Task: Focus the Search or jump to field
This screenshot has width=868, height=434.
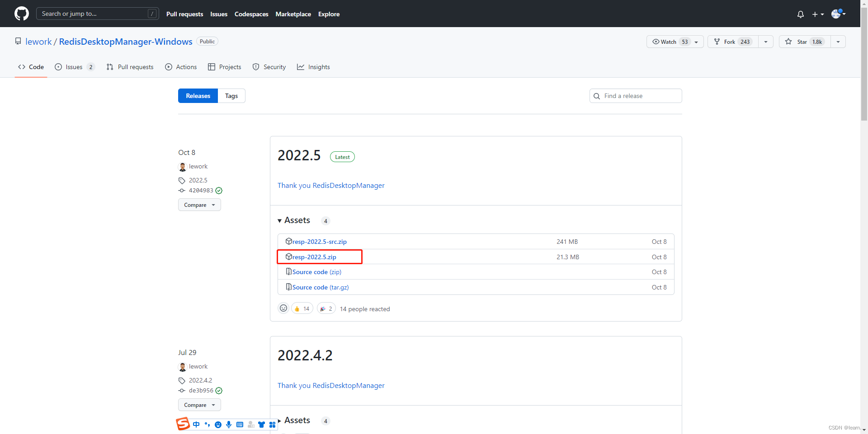Action: click(x=98, y=14)
